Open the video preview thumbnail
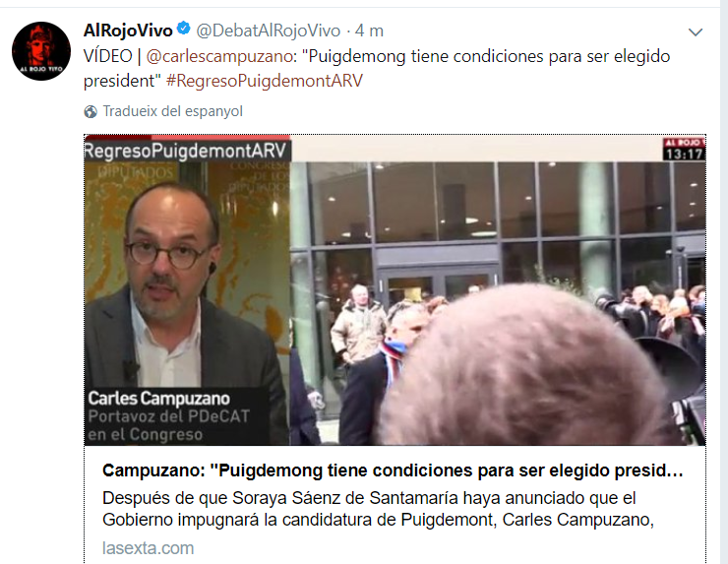 [394, 290]
